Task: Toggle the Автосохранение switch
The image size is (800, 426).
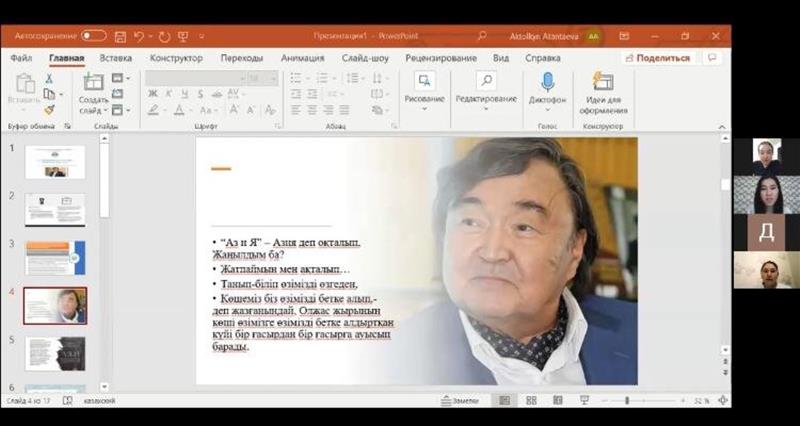Action: point(93,36)
